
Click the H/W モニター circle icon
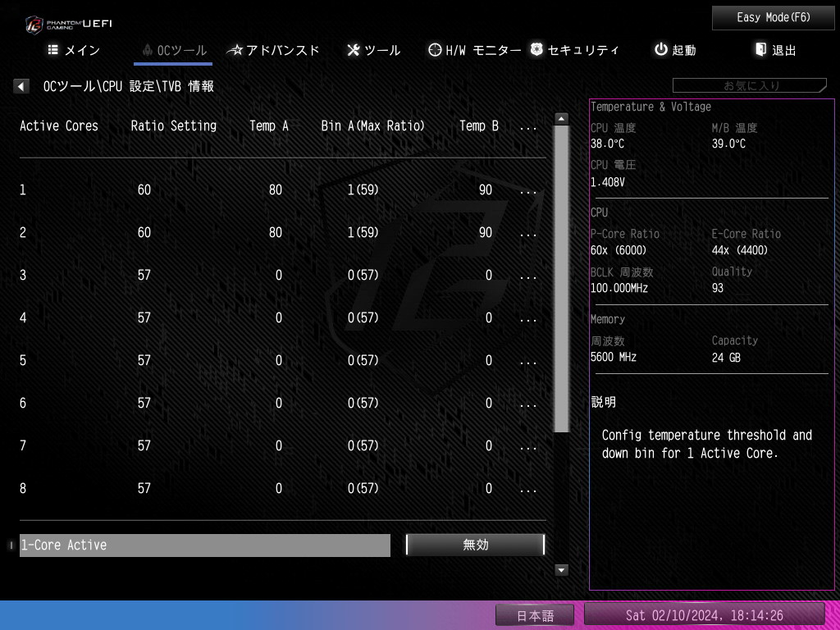coord(435,50)
